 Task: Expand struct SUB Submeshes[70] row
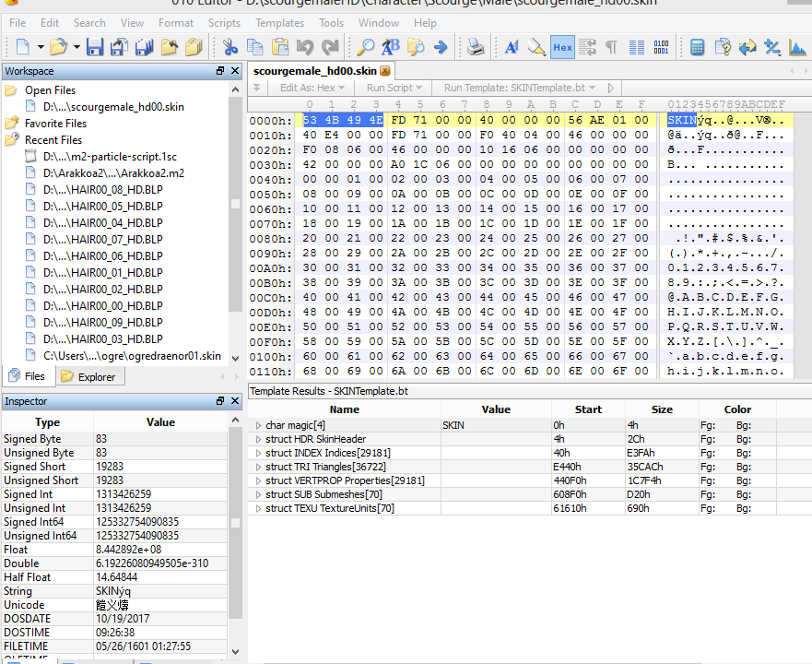tap(259, 495)
